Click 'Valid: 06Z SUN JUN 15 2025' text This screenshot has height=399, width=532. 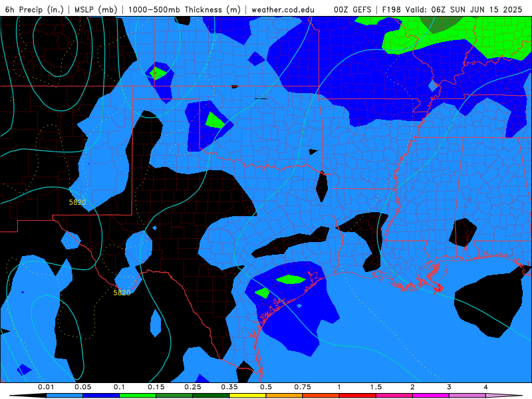pos(464,9)
